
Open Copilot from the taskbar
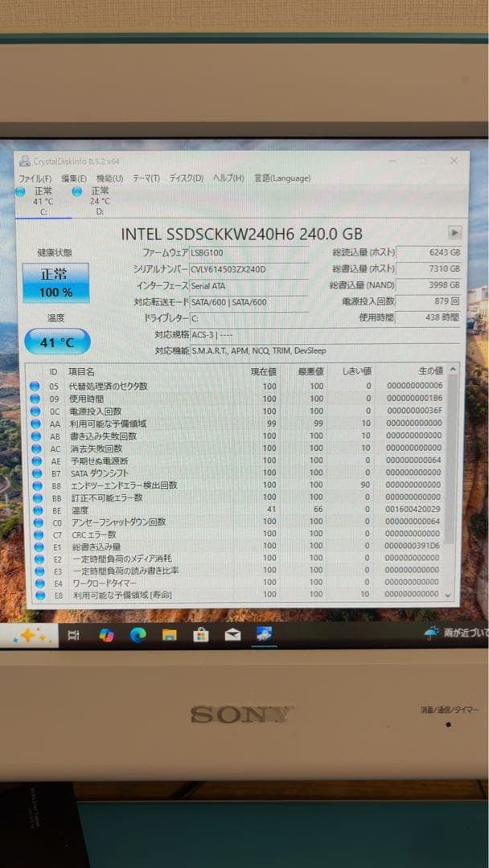click(106, 636)
